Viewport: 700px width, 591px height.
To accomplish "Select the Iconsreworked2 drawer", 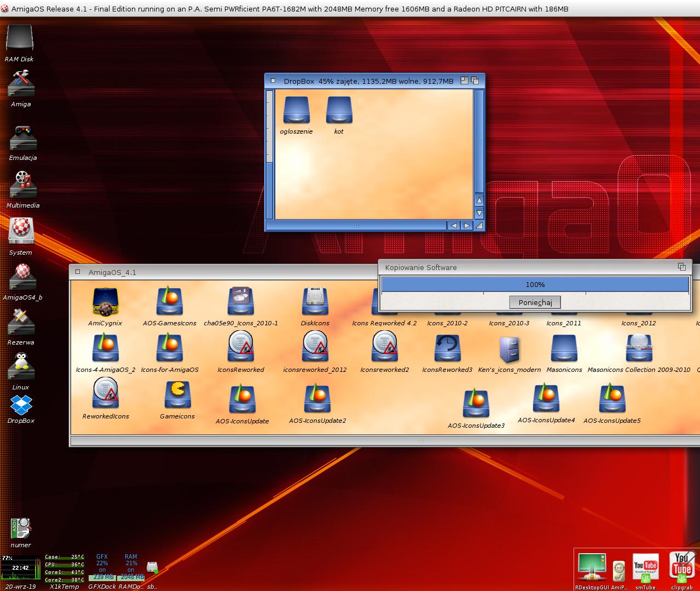I will (x=384, y=347).
